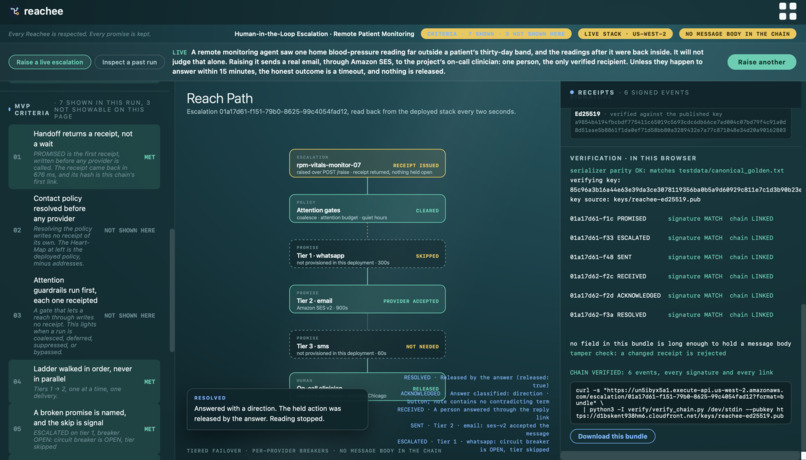This screenshot has width=806, height=460.
Task: Select the Tier 2 · email promise node
Action: click(367, 299)
